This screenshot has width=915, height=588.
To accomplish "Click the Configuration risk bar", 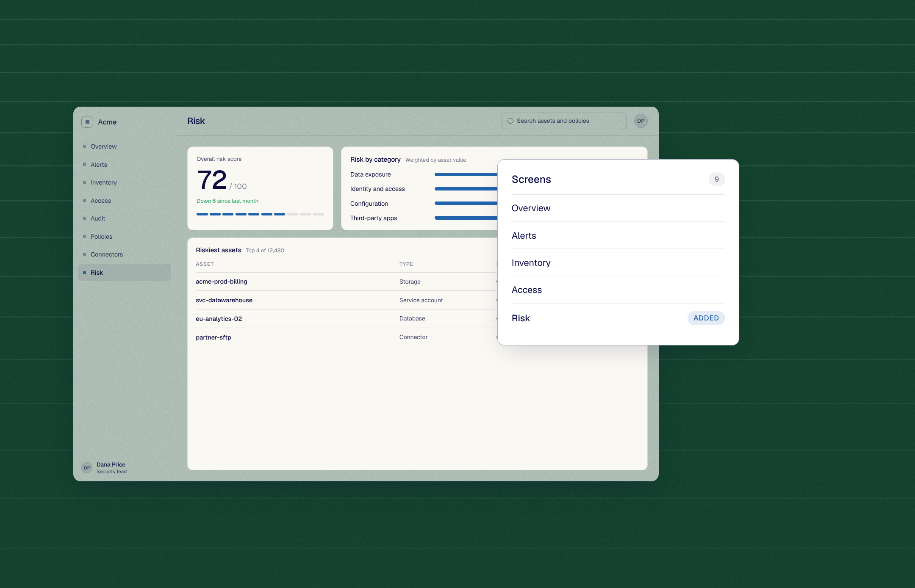I will point(466,204).
